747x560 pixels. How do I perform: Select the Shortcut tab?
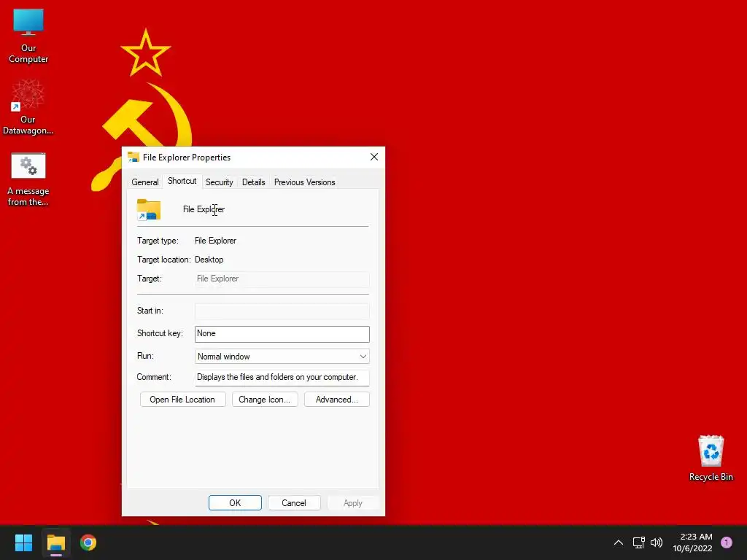(x=182, y=181)
